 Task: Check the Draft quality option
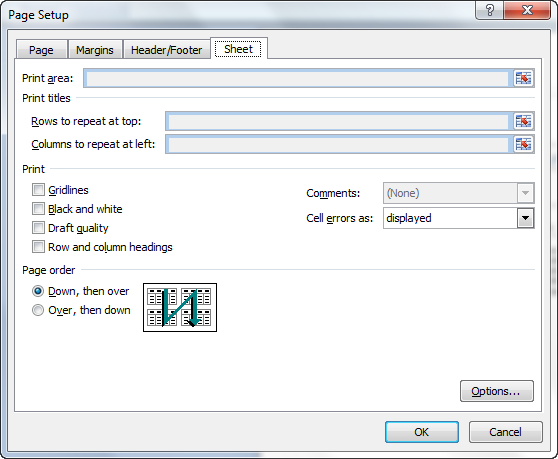point(38,228)
